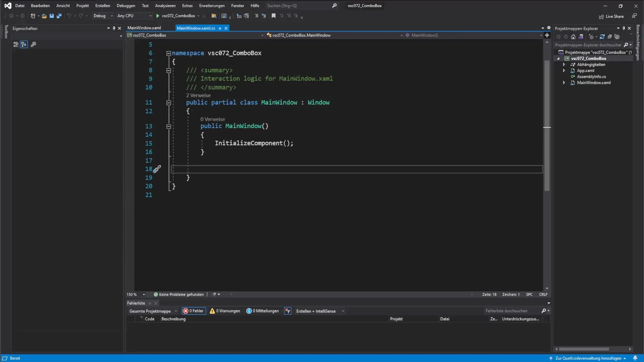Click the 0 Verweise code lens link
Viewport: 644px width, 362px height.
point(213,119)
